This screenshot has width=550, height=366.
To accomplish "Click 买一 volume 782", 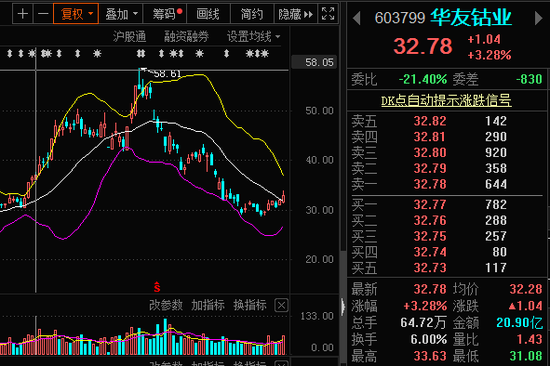I will tap(496, 205).
